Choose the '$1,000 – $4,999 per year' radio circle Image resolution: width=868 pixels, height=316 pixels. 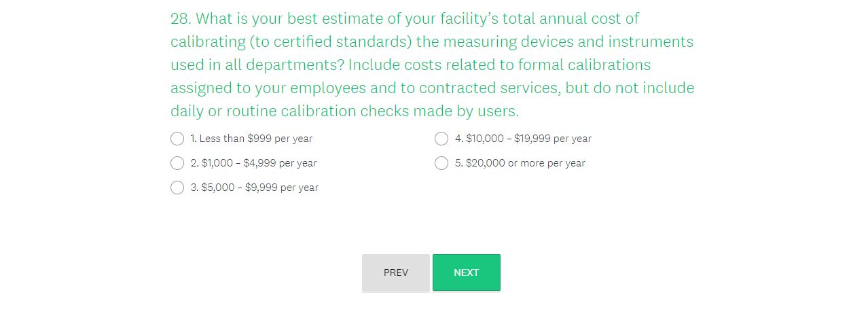(x=177, y=163)
